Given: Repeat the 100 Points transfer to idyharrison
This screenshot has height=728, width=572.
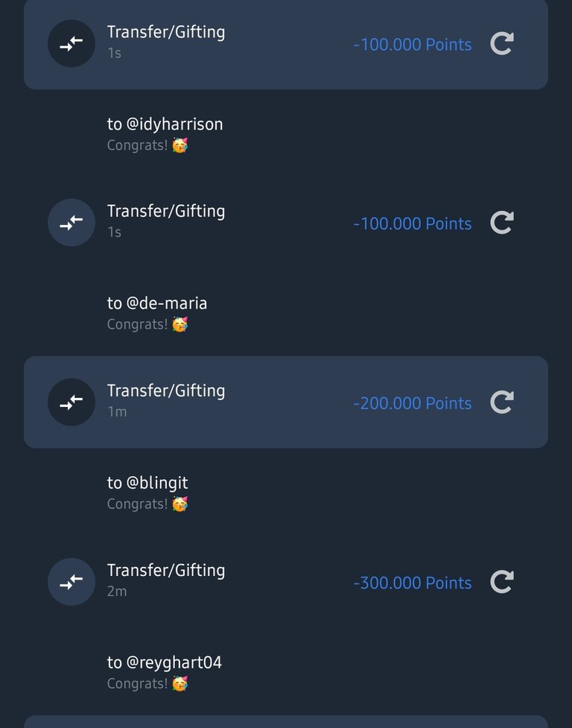Looking at the screenshot, I should [x=502, y=44].
